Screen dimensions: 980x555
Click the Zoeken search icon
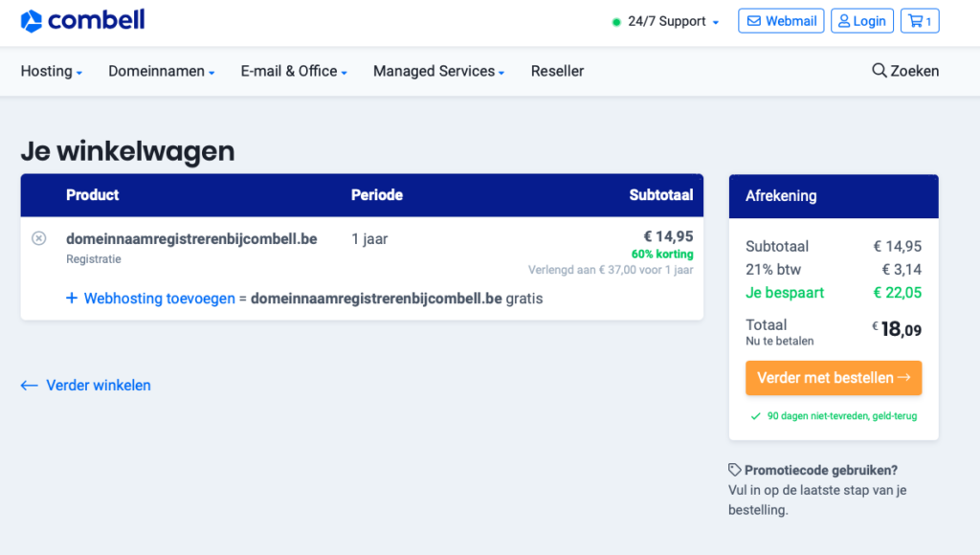tap(879, 71)
